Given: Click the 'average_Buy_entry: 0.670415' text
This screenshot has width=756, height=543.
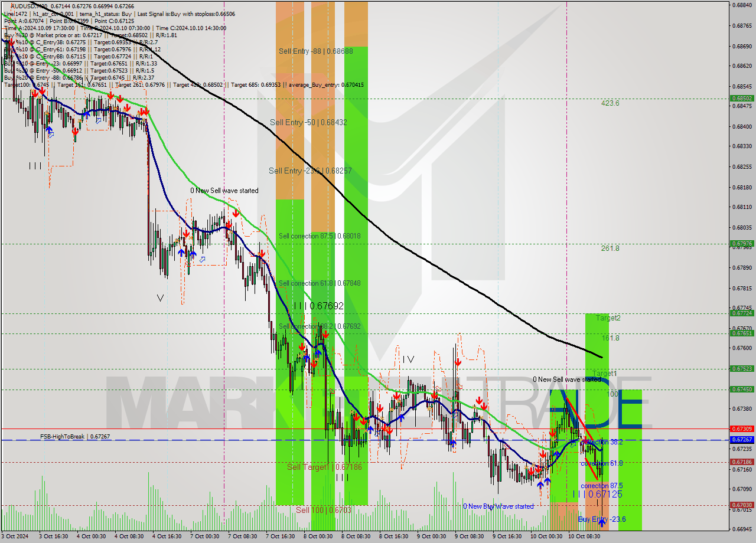Looking at the screenshot, I should pyautogui.click(x=325, y=84).
